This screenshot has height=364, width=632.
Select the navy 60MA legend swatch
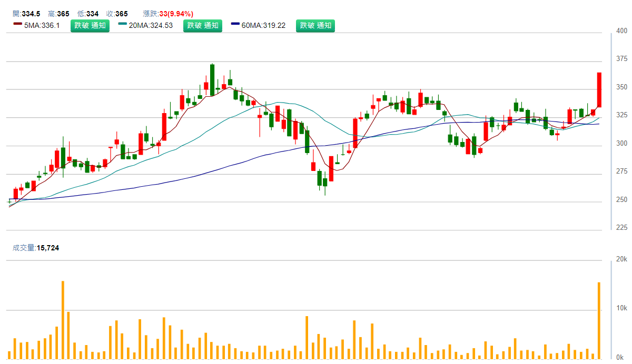(x=235, y=24)
